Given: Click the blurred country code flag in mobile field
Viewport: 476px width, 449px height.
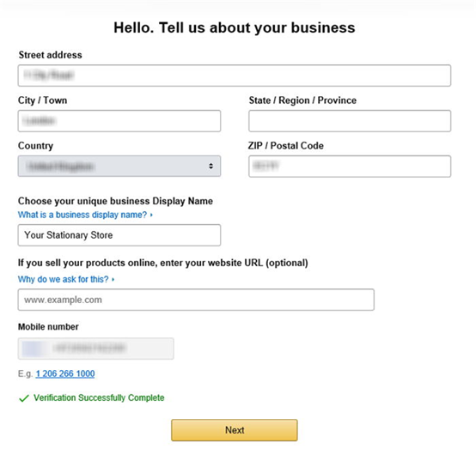Looking at the screenshot, I should [33, 349].
